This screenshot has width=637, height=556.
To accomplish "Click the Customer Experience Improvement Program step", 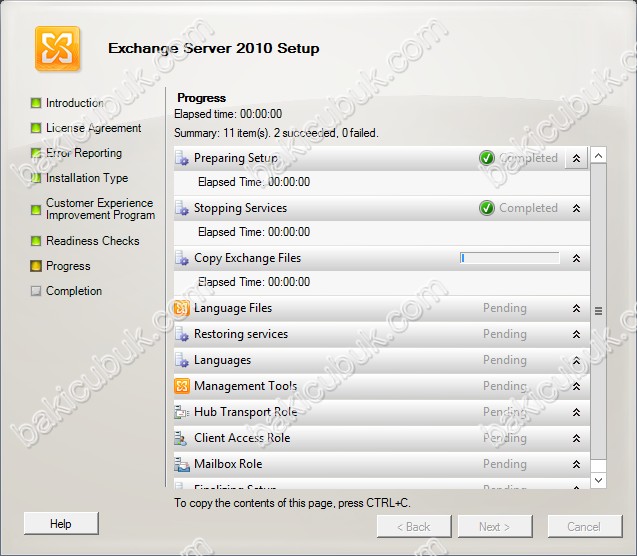I will [100, 209].
